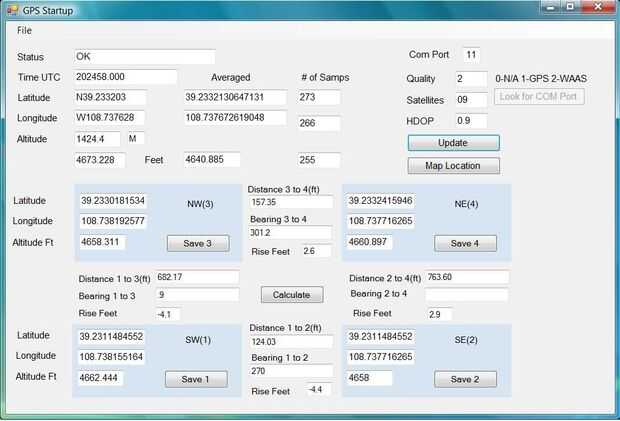
Task: Click the SE(2) corner label
Action: (x=466, y=340)
